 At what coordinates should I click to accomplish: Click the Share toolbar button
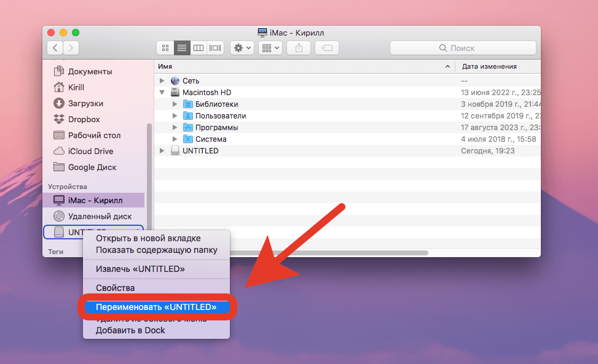[x=299, y=47]
